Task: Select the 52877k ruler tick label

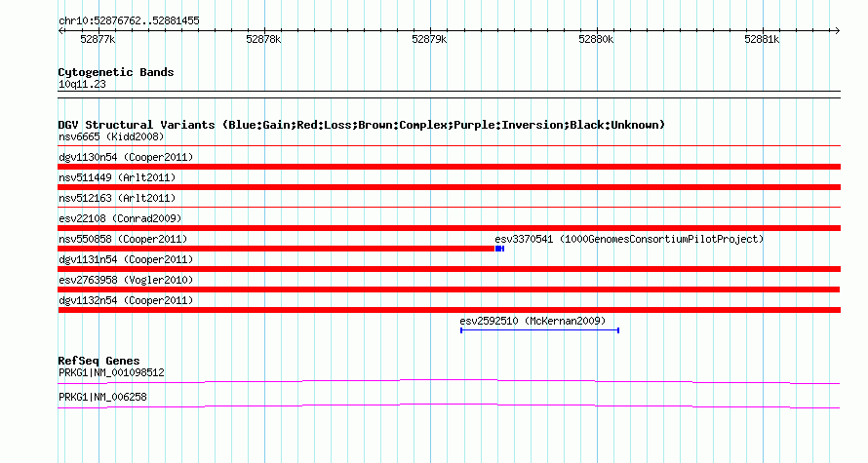Action: 98,39
